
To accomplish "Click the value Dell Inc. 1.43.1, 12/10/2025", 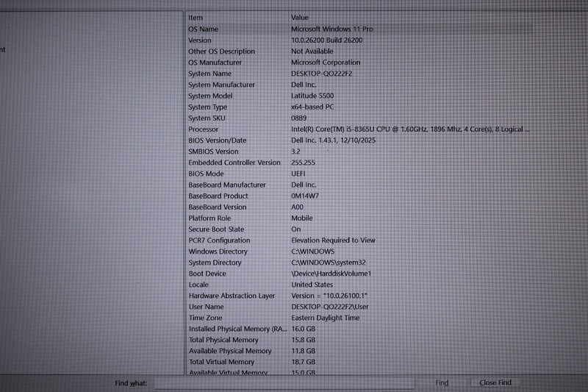I will (333, 140).
